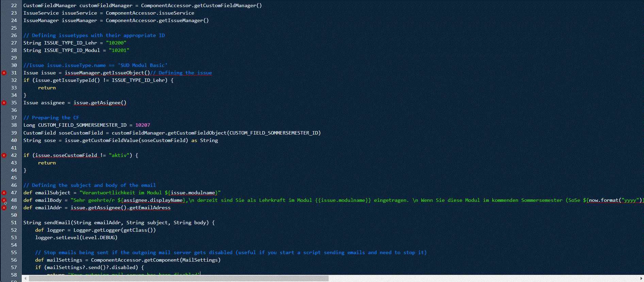Click ComponentAccessor.getIssueManager() on line 24

157,20
